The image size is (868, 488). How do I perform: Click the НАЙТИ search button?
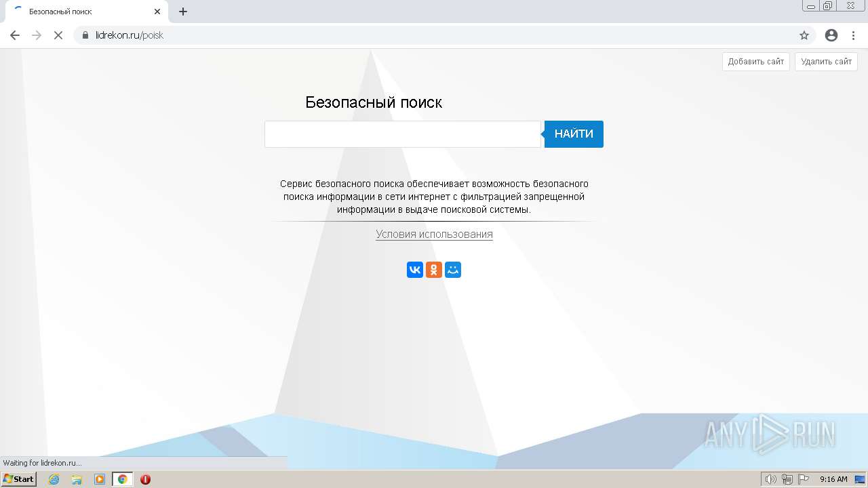pyautogui.click(x=574, y=134)
